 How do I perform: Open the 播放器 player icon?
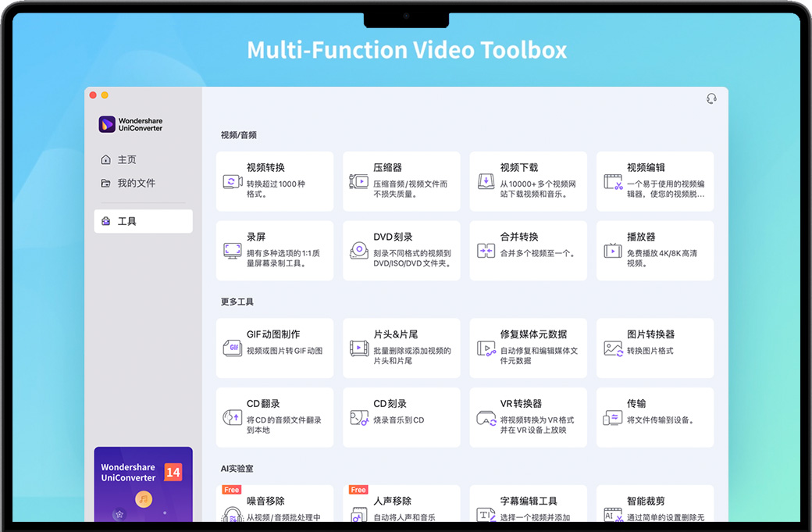pyautogui.click(x=613, y=252)
